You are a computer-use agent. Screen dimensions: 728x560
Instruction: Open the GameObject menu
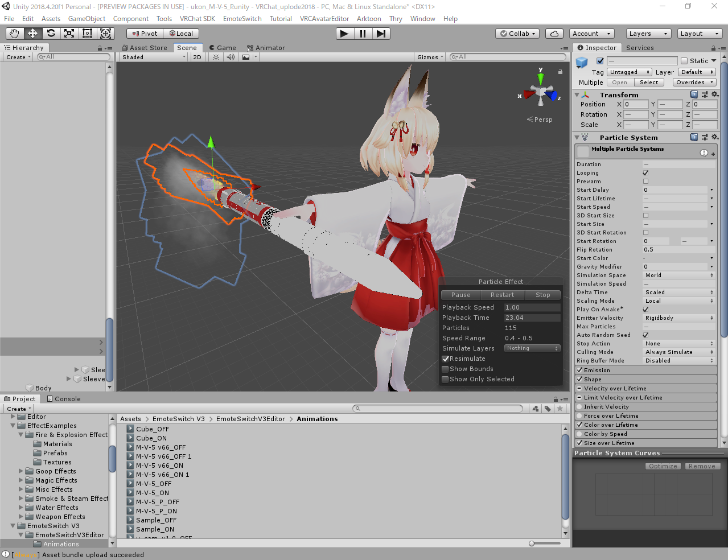pyautogui.click(x=87, y=19)
